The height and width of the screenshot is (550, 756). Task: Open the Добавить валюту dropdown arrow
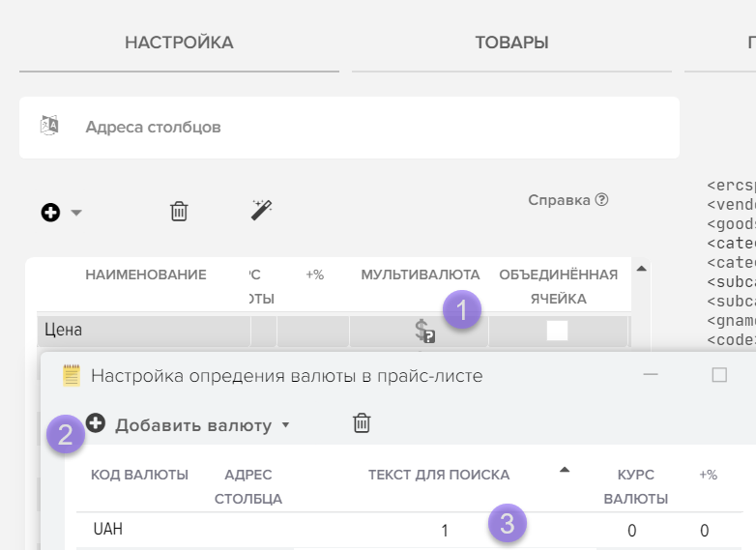click(285, 425)
